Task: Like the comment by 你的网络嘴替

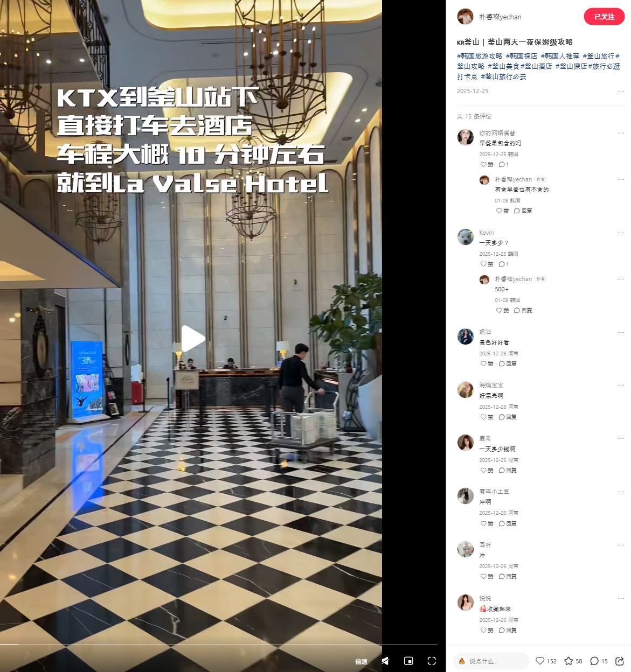Action: [x=487, y=165]
